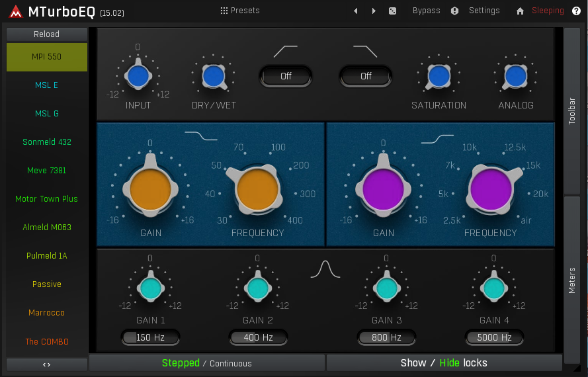Open the 800 Hz frequency selector
Image resolution: width=588 pixels, height=377 pixels.
387,337
